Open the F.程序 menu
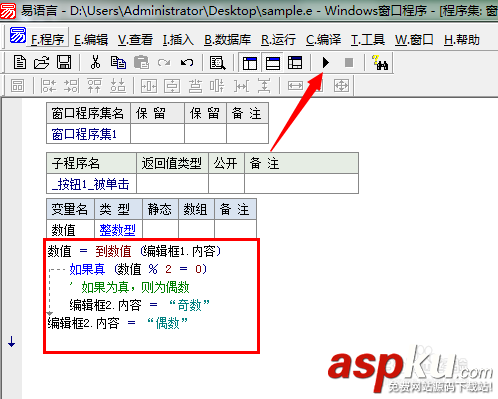Viewport: 498px width, 399px height. 47,40
